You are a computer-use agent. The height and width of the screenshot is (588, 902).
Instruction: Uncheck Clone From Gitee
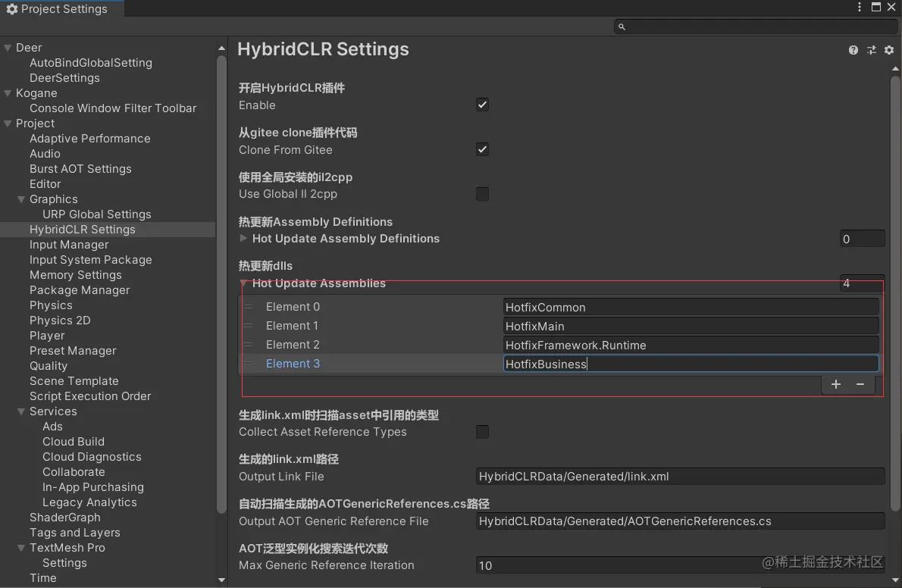click(482, 150)
